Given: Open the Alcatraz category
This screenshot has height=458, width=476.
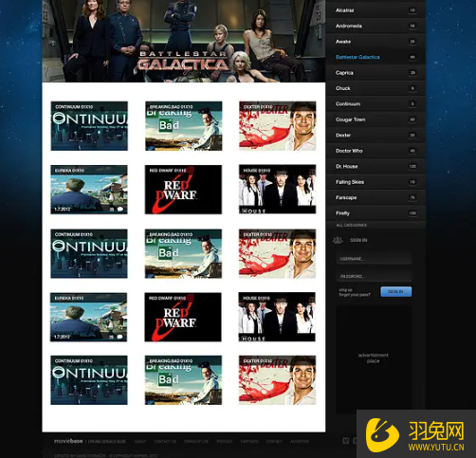Looking at the screenshot, I should pos(375,10).
